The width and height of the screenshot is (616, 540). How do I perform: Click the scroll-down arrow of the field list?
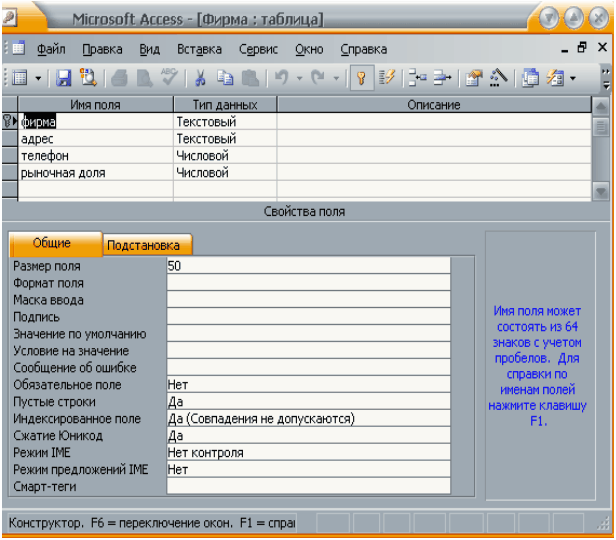point(601,191)
